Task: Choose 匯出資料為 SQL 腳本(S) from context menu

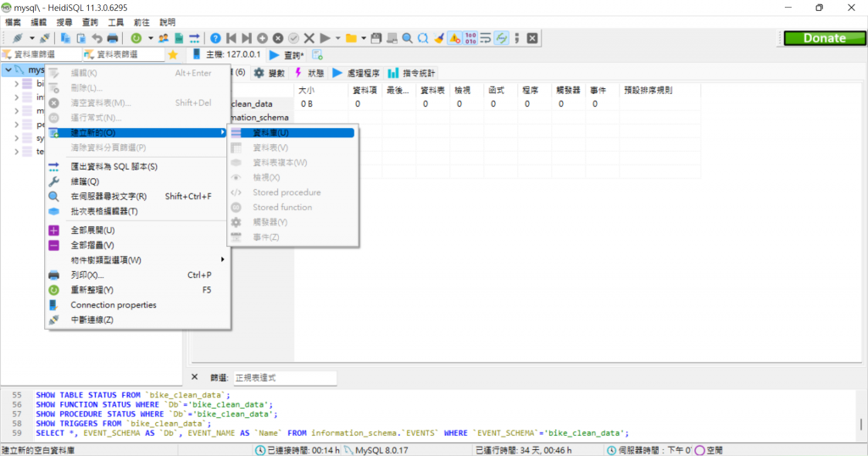Action: click(x=137, y=167)
